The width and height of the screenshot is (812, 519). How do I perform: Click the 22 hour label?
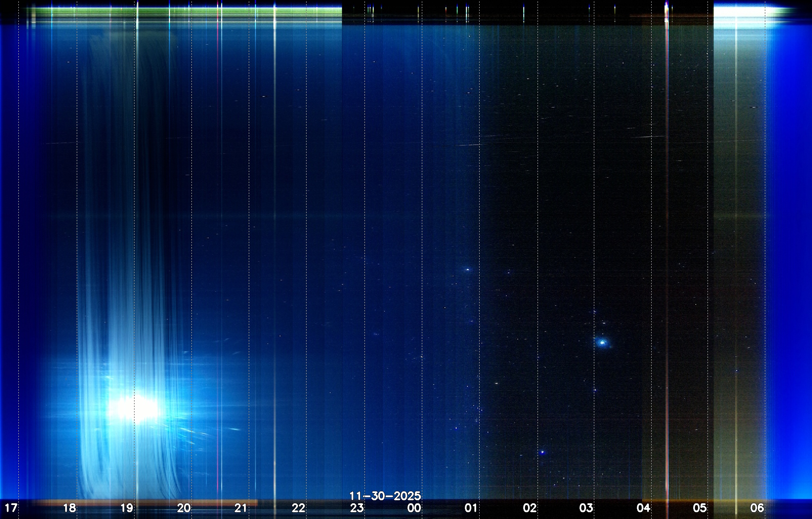point(298,508)
